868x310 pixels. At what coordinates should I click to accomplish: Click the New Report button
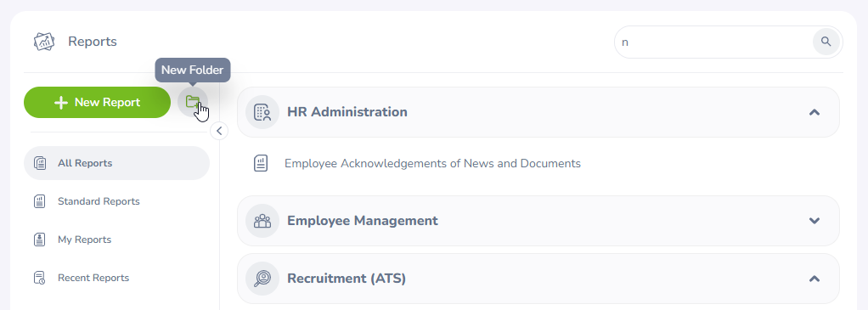tap(97, 103)
